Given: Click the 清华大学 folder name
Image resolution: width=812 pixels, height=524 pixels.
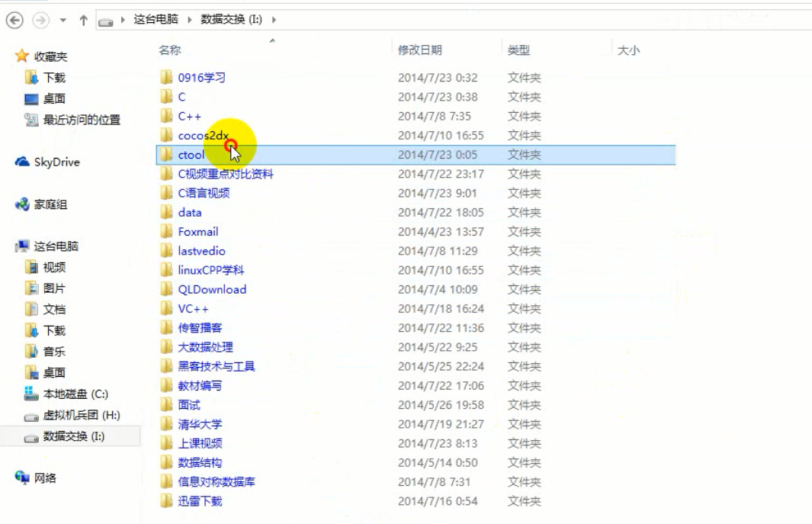Looking at the screenshot, I should 200,424.
